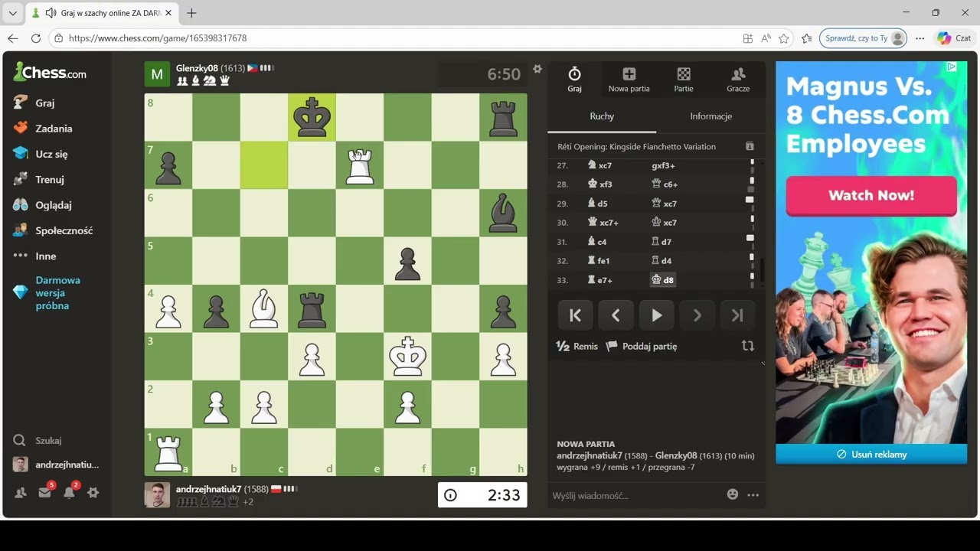This screenshot has width=980, height=551.
Task: Offer a draw with Remis
Action: [577, 346]
